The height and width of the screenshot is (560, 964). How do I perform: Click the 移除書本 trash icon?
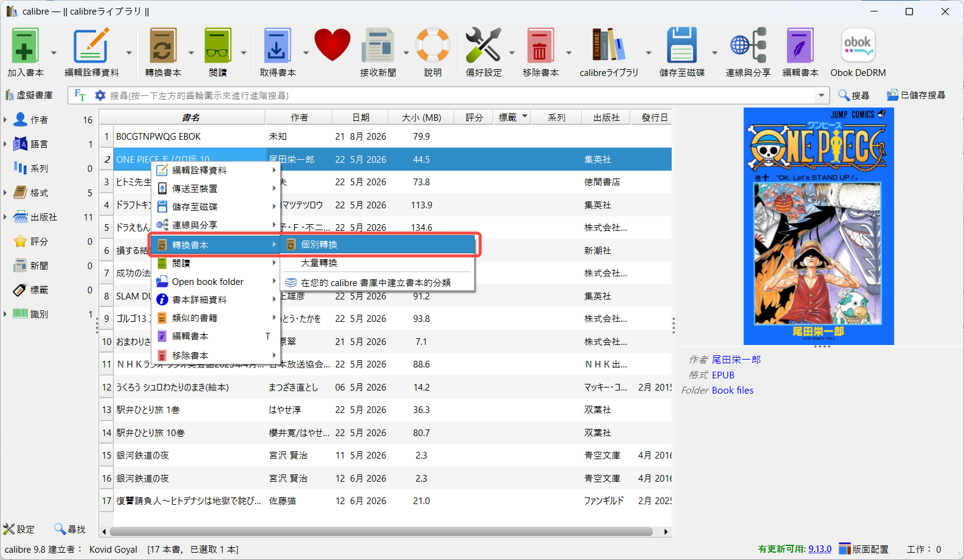pyautogui.click(x=540, y=46)
